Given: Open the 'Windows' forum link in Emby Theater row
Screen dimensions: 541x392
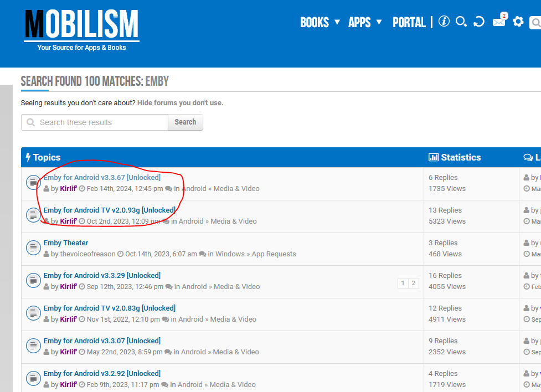Looking at the screenshot, I should pyautogui.click(x=230, y=254).
